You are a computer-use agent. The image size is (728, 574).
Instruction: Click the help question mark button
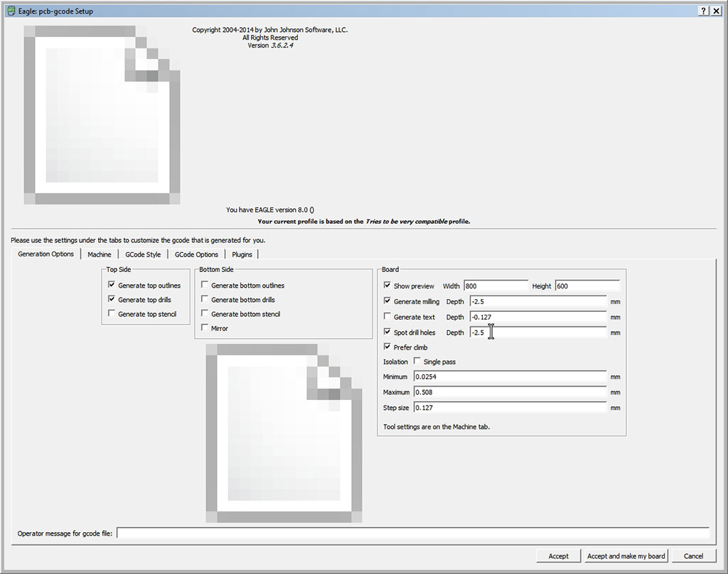(704, 11)
